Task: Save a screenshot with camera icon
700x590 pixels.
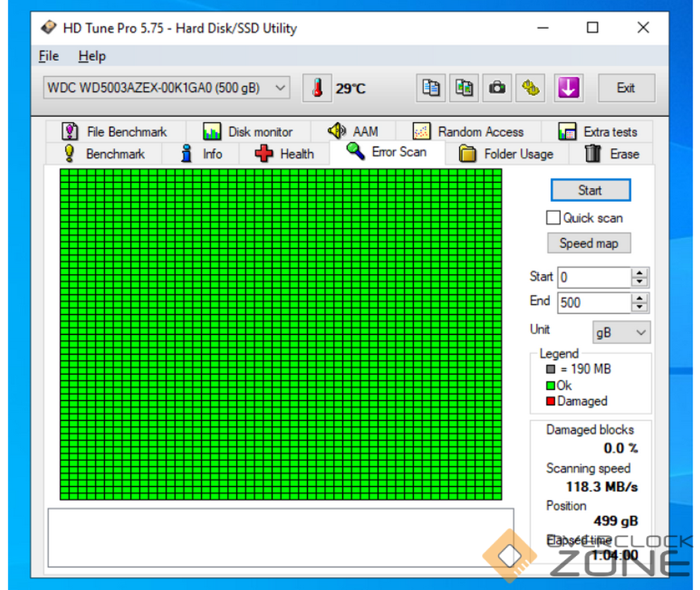Action: pos(497,88)
